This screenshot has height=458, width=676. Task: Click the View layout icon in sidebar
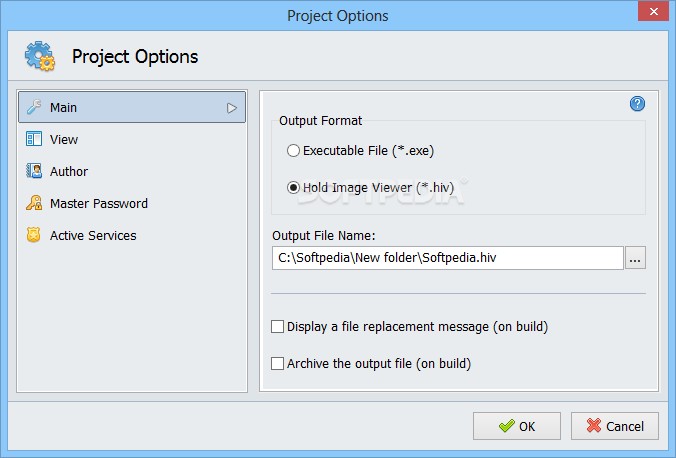(34, 139)
